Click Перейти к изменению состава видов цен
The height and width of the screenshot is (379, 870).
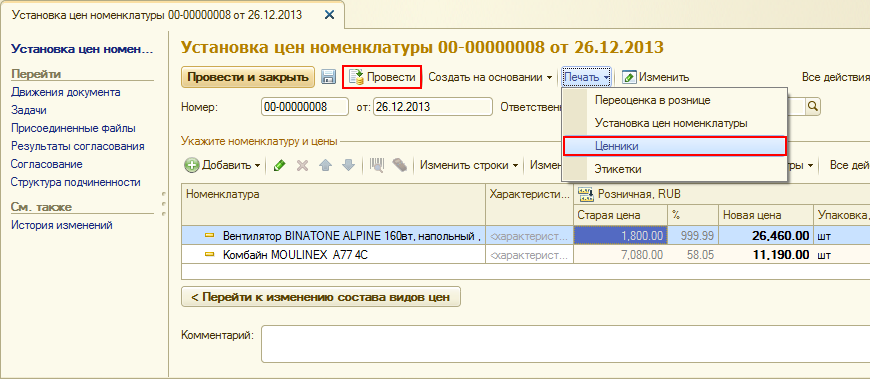(321, 297)
